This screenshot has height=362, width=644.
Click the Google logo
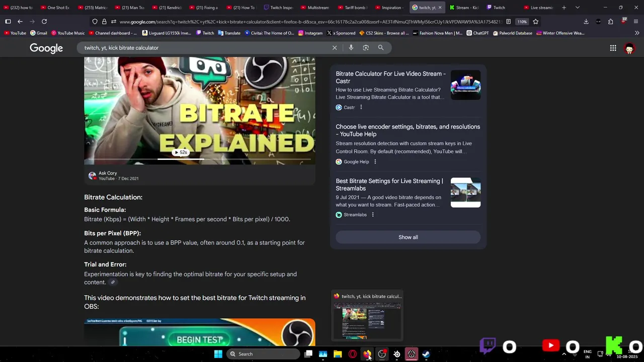pyautogui.click(x=46, y=48)
